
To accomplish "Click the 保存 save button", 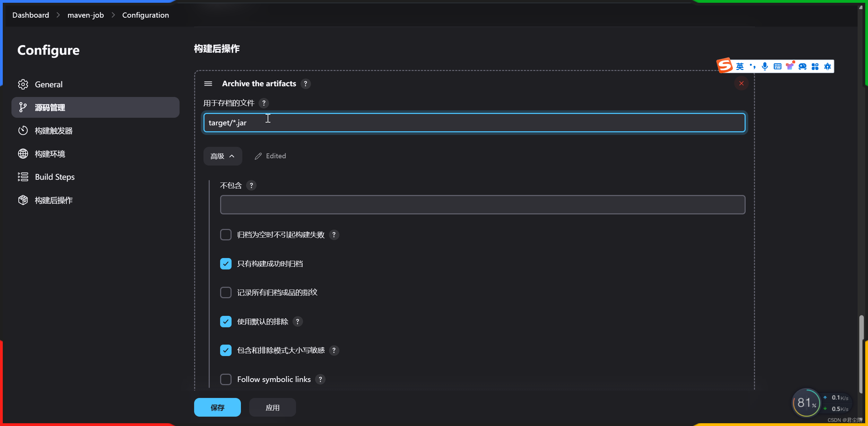I will point(217,407).
